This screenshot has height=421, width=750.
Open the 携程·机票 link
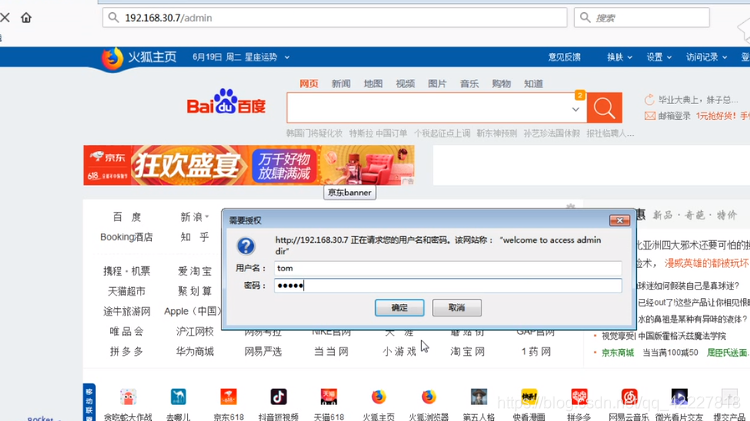tap(127, 271)
